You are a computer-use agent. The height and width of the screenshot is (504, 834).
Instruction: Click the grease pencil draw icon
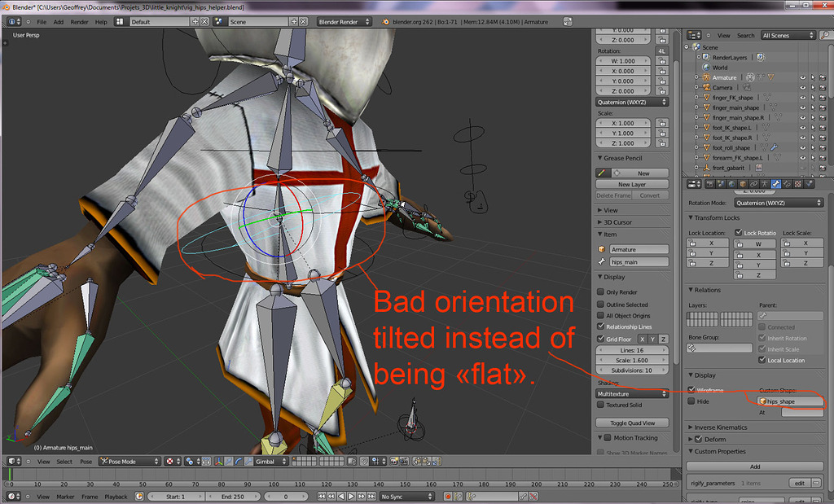602,173
